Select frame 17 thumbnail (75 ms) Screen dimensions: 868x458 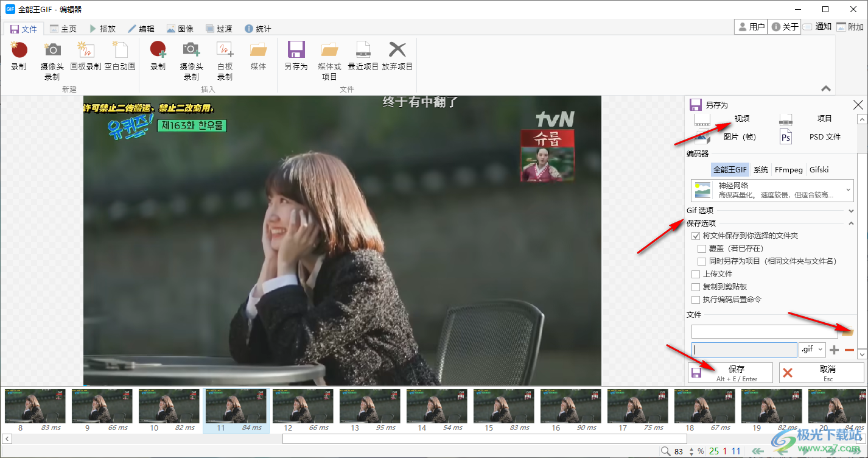click(x=637, y=411)
